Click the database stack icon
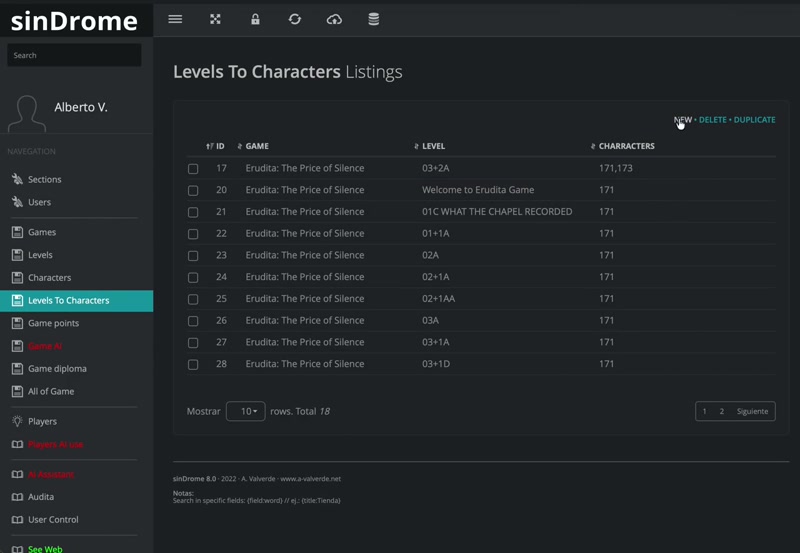This screenshot has height=553, width=800. (373, 19)
